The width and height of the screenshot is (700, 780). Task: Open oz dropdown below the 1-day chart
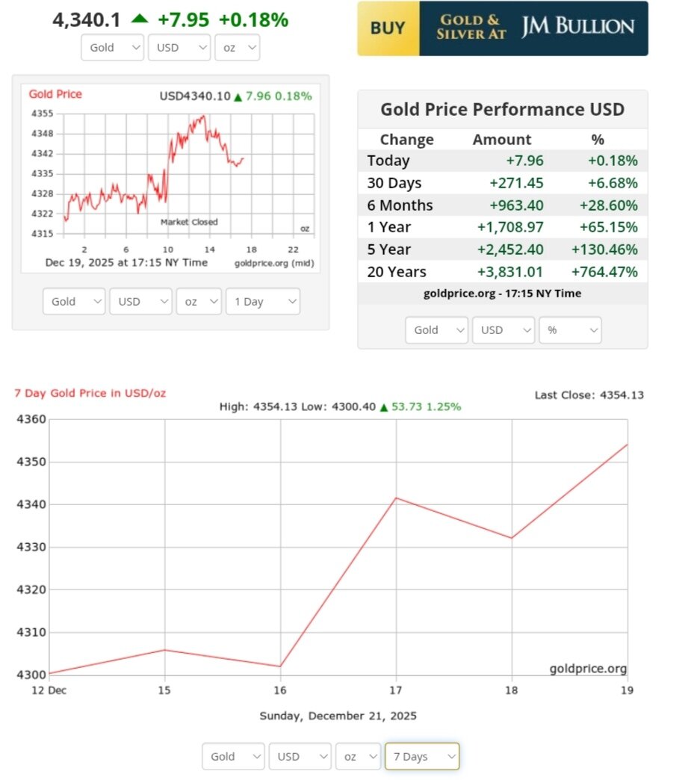(199, 302)
